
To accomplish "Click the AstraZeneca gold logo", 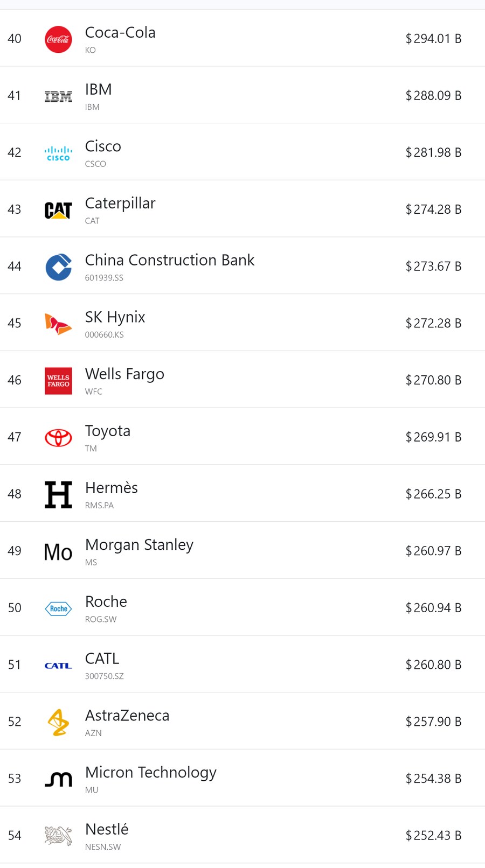I will pyautogui.click(x=58, y=722).
